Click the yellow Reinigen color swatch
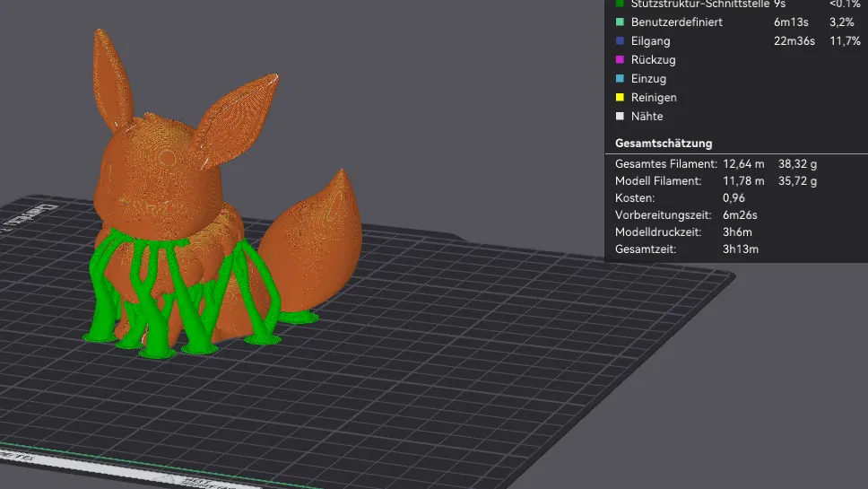The width and height of the screenshot is (868, 489). (x=620, y=98)
